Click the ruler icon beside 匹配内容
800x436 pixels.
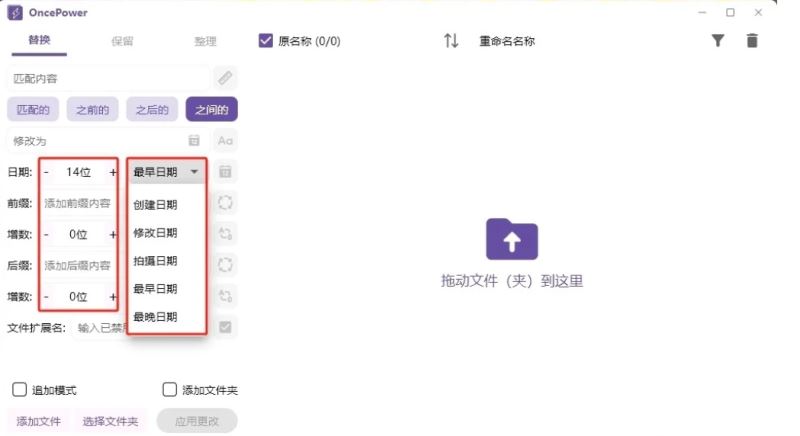tap(225, 78)
